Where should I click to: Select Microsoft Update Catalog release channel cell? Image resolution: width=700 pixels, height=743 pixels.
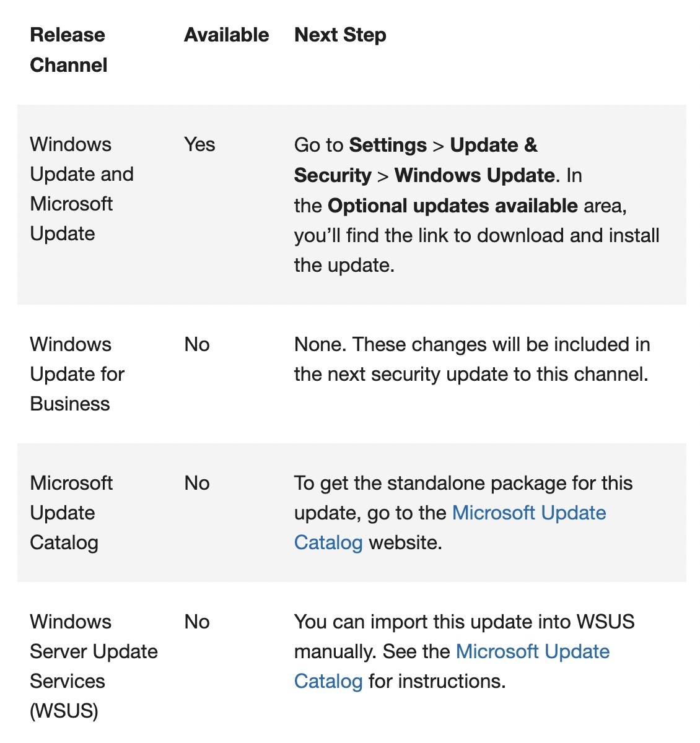(x=71, y=513)
